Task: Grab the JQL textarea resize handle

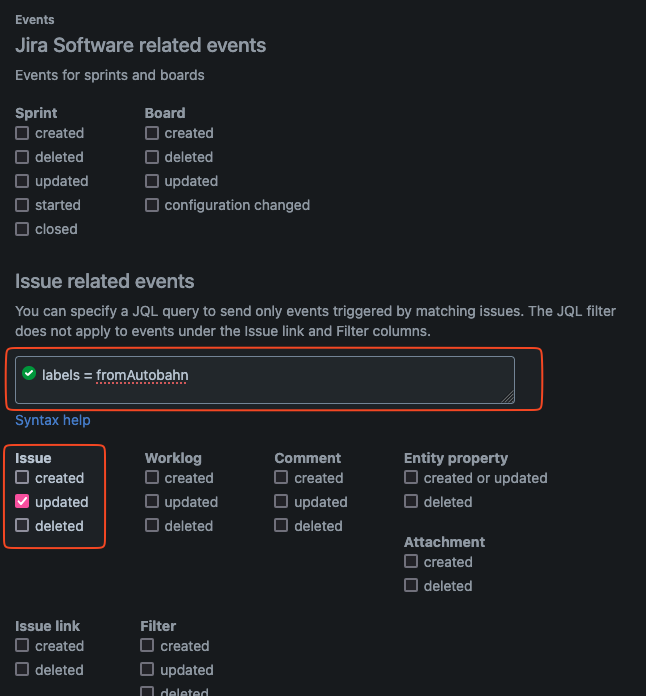Action: [x=508, y=397]
